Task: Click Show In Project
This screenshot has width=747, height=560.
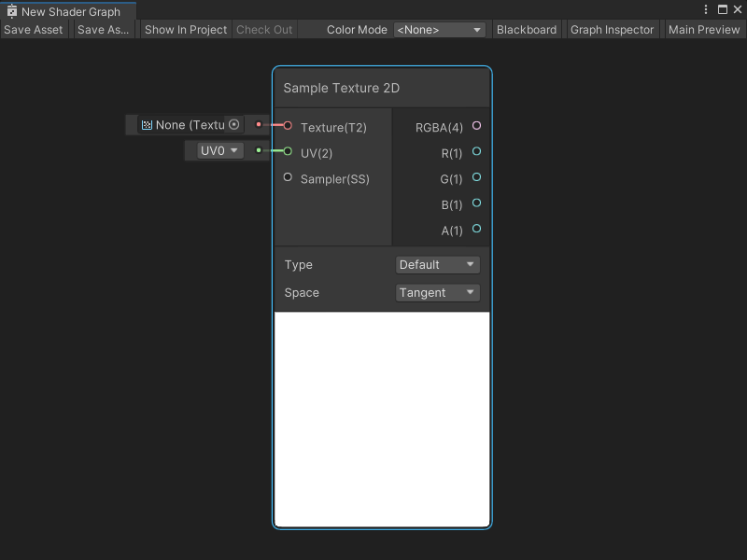Action: click(x=185, y=29)
